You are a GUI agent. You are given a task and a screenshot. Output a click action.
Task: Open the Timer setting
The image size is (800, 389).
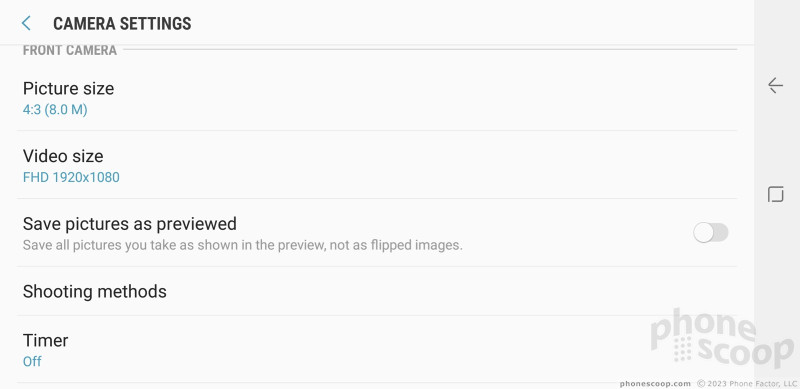click(x=377, y=350)
